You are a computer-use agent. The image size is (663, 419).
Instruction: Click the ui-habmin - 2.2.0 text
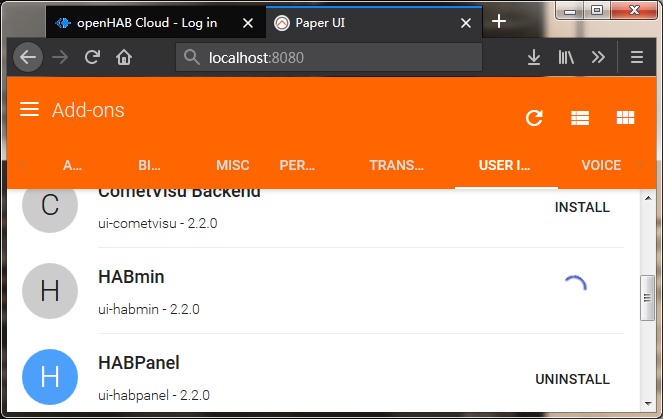click(x=149, y=309)
